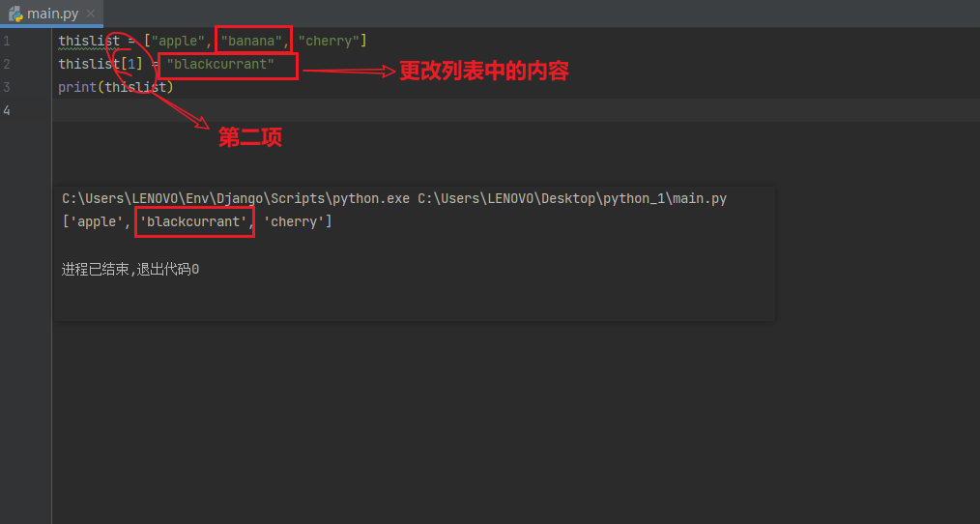Click 'cherry' in the printed output list
This screenshot has width=980, height=524.
294,222
